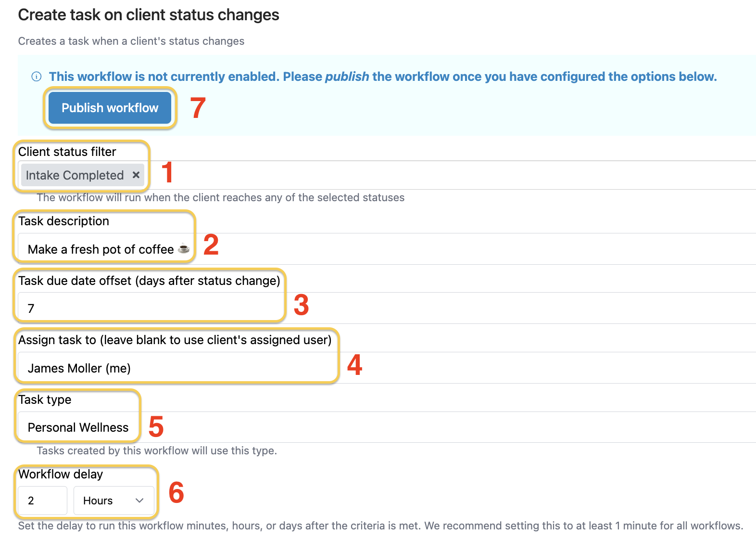Click the Intake Completed status tag
This screenshot has height=540, width=756.
point(75,175)
